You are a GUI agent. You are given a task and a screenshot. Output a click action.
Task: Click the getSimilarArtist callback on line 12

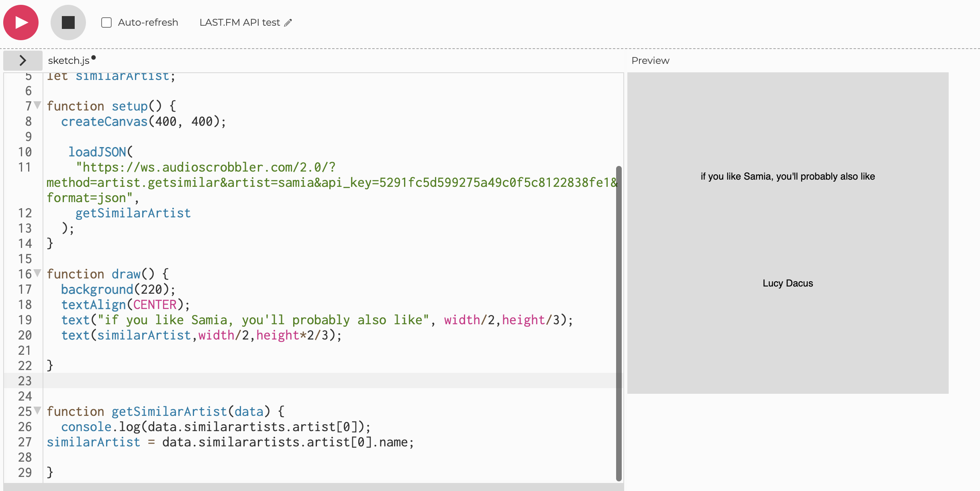(x=133, y=213)
